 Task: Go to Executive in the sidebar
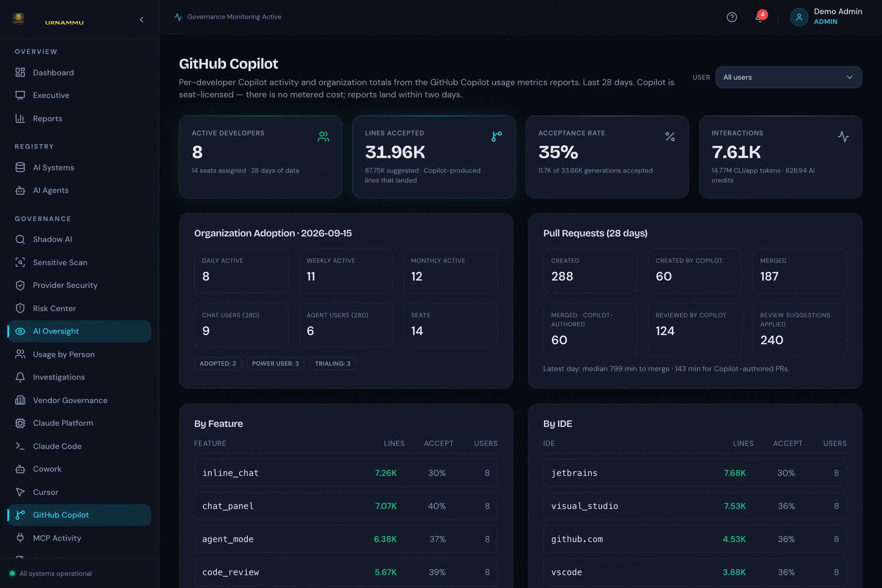pos(79,95)
